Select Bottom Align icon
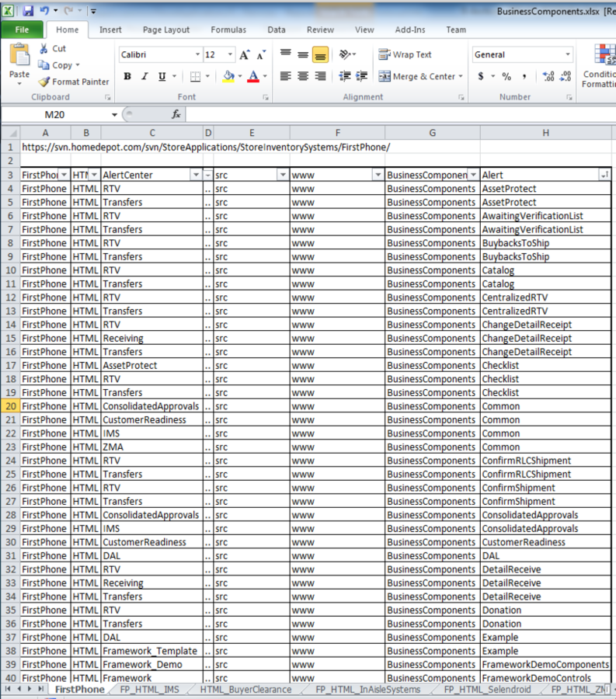 tap(321, 54)
